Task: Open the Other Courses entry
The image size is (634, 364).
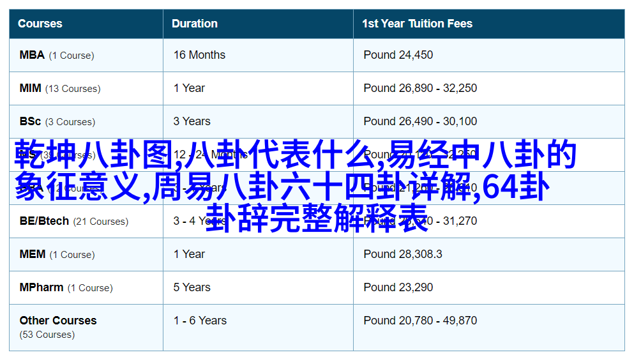Action: coord(58,321)
